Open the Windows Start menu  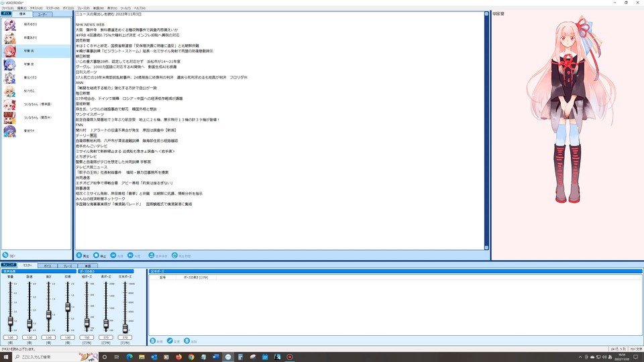(x=6, y=357)
